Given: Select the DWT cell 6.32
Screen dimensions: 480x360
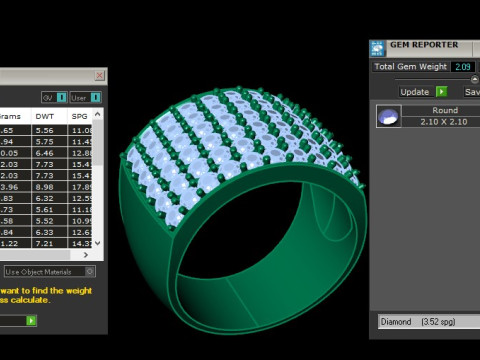Looking at the screenshot, I should (49, 198).
